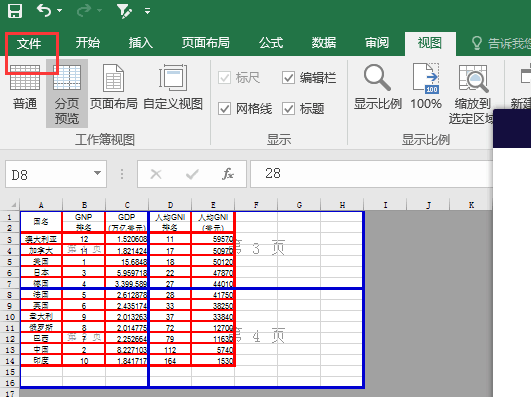Viewport: 531px width, 397px height.
Task: Click cell with value 1530
Action: click(x=213, y=361)
